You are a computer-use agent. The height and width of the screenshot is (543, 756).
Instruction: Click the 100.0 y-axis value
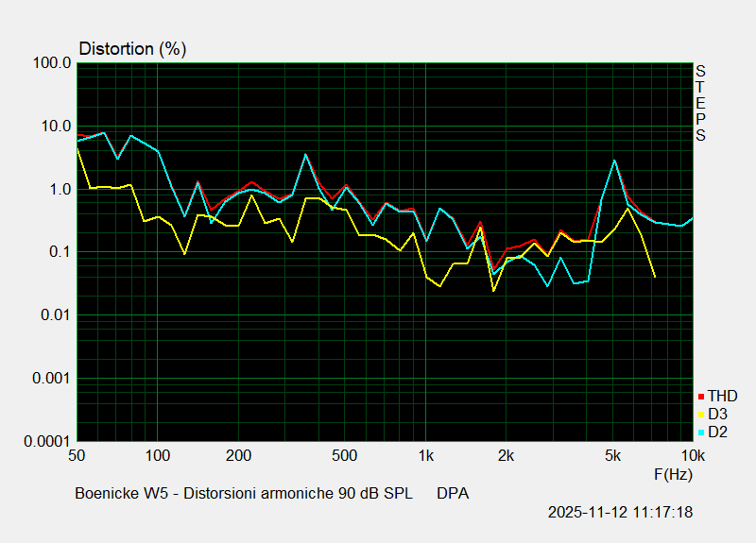coord(54,63)
